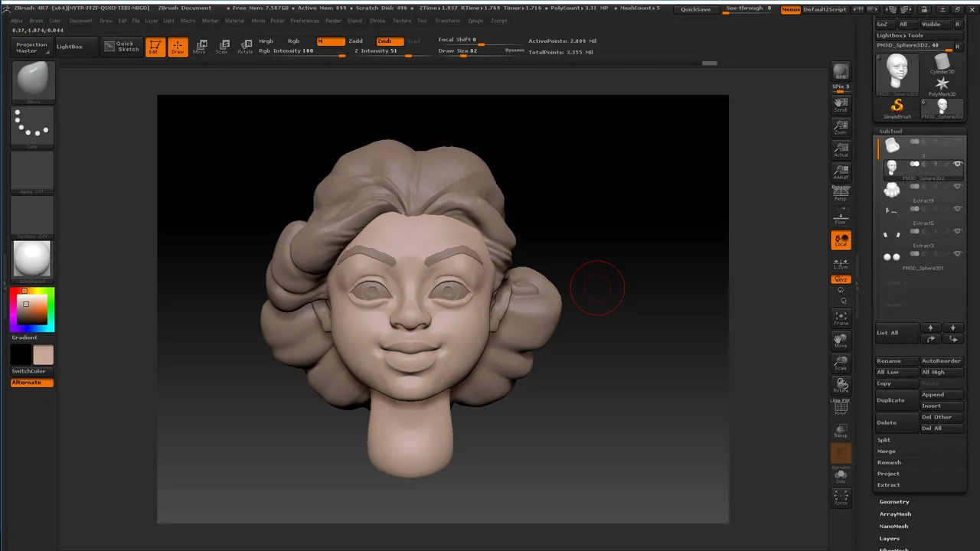This screenshot has height=551, width=980.
Task: Set canvas to Actual size
Action: pos(841,149)
